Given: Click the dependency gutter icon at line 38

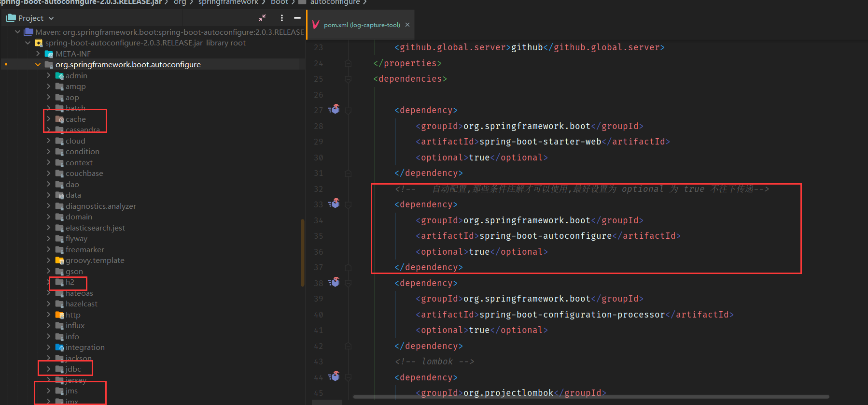Looking at the screenshot, I should click(334, 282).
